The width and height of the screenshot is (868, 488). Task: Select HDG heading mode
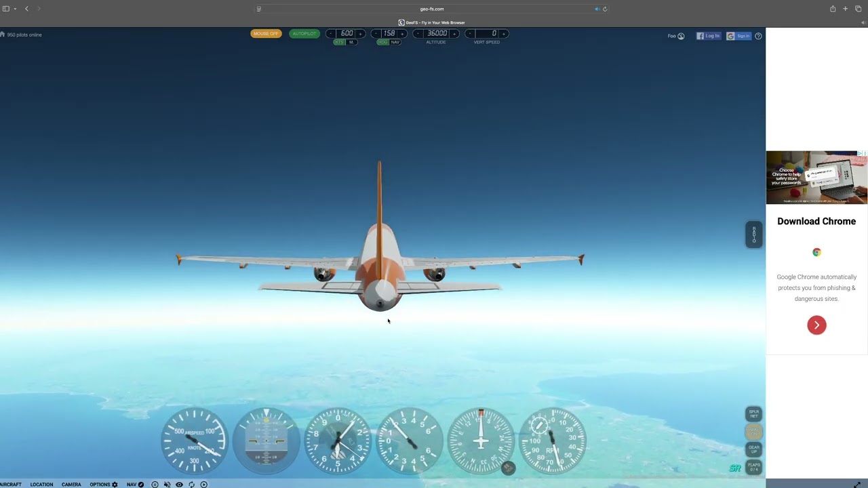(x=382, y=42)
